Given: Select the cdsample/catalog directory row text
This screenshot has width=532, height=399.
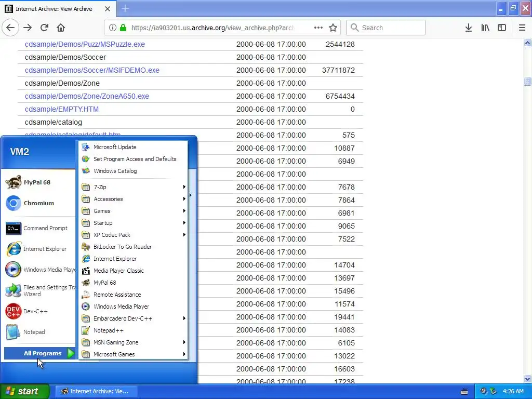Looking at the screenshot, I should point(54,122).
